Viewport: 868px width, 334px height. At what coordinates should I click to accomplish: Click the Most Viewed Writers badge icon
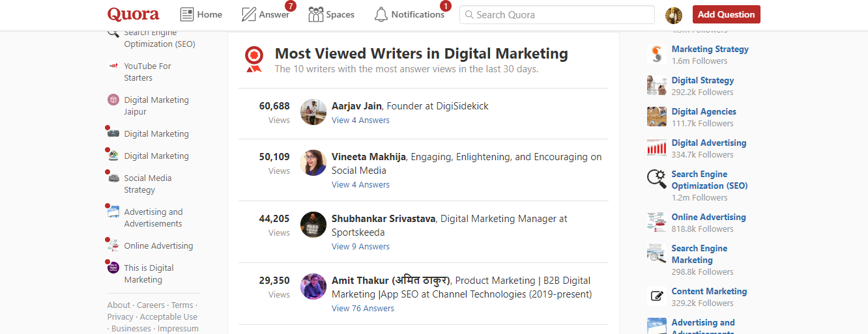(253, 59)
